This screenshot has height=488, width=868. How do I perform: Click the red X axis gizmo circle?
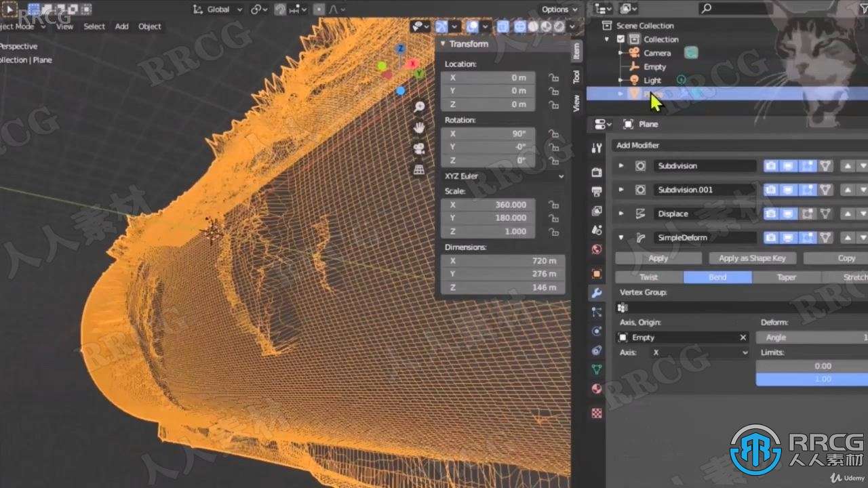[x=413, y=64]
